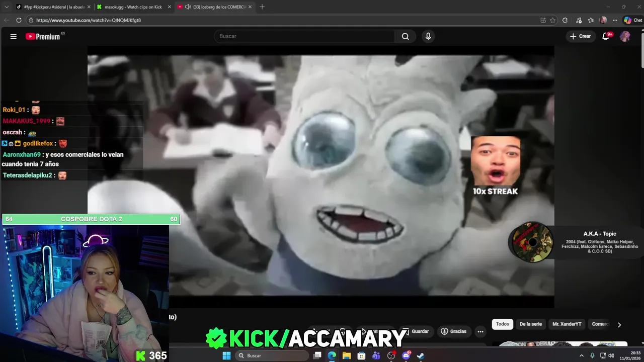644x362 pixels.
Task: Add page to favorites star icon
Action: [552, 20]
